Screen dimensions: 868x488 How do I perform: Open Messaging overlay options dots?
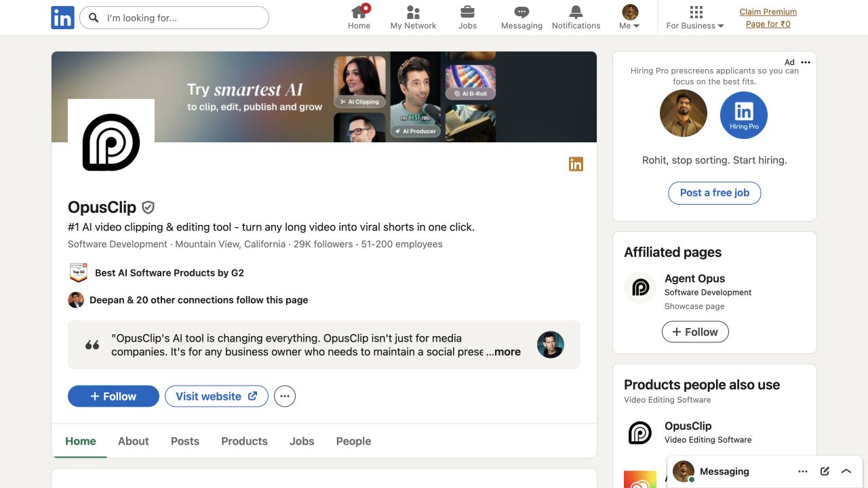click(803, 471)
